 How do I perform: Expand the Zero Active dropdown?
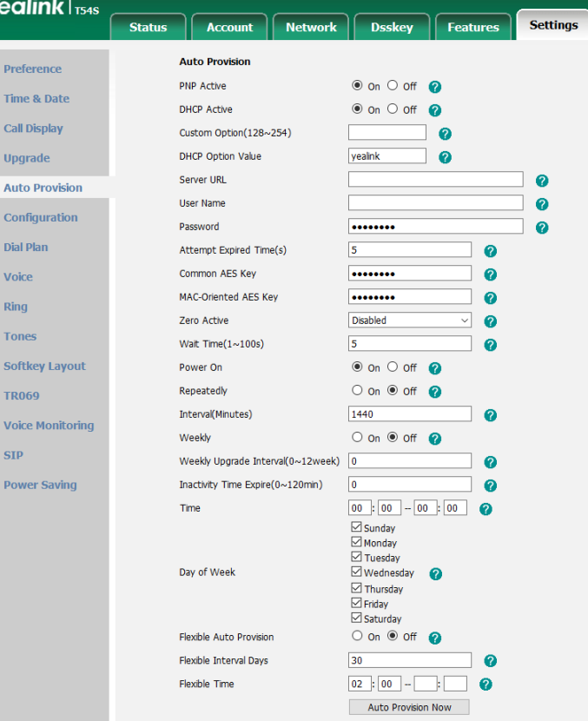click(410, 321)
